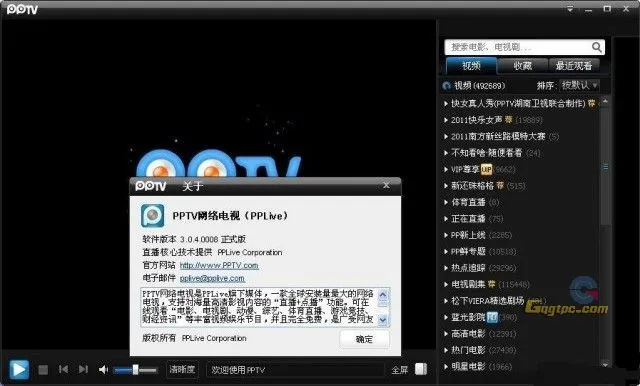Click the 确定 button in about dialog
This screenshot has height=386, width=640.
364,339
